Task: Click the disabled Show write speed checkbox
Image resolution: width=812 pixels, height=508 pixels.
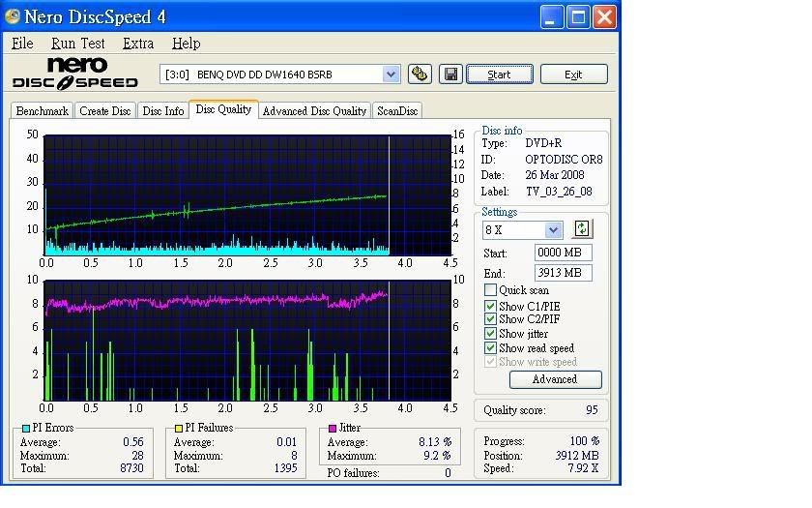Action: (x=490, y=361)
